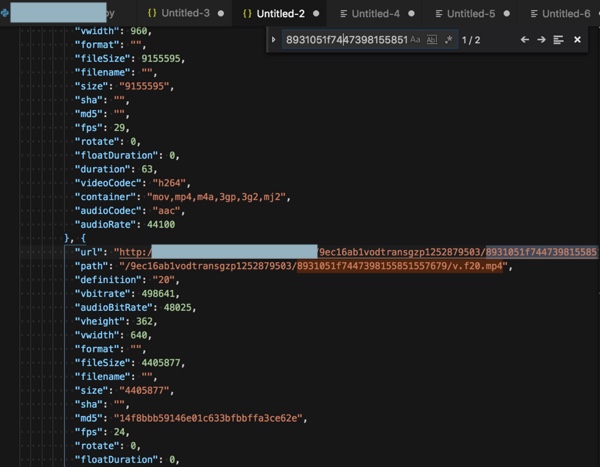This screenshot has width=600, height=467.
Task: Click the "duration": 63 line
Action: click(x=116, y=169)
